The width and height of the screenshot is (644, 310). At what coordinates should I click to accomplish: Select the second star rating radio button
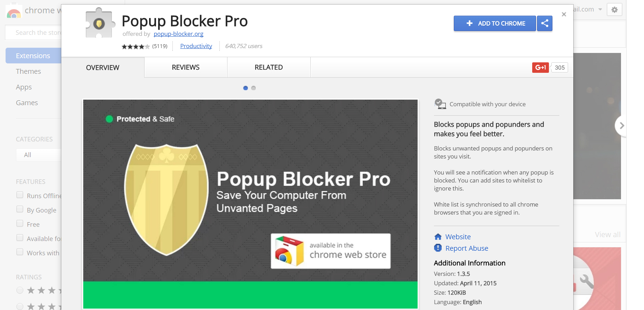pos(20,306)
